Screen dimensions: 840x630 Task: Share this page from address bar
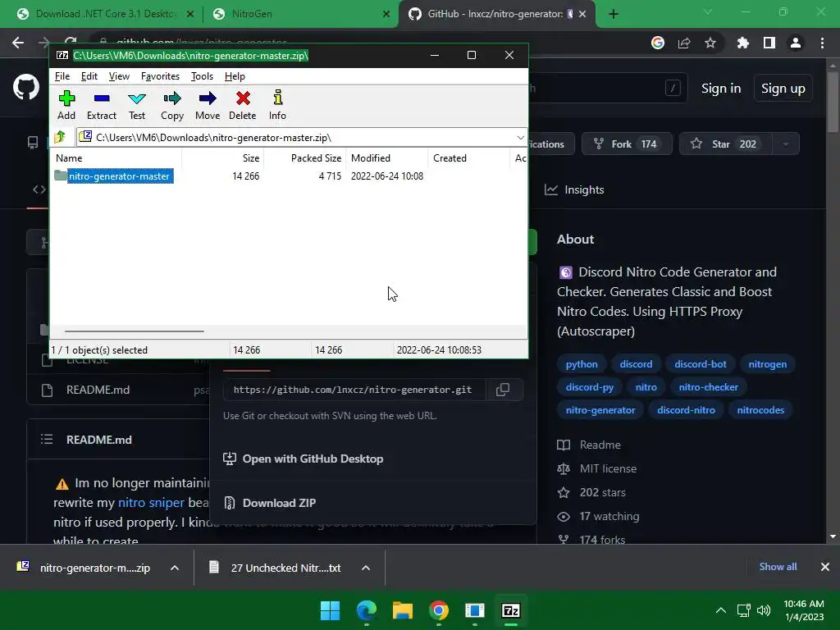[684, 43]
